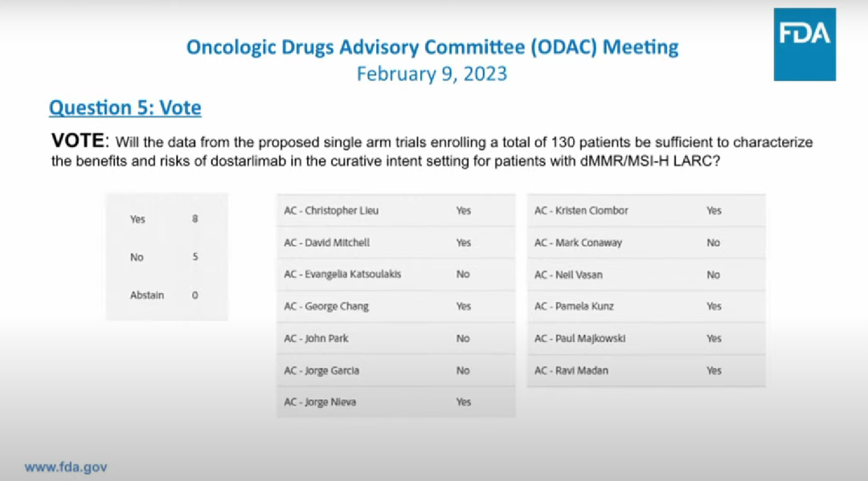Select the Kristen Ciombor vote row
Image resolution: width=868 pixels, height=481 pixels.
[x=646, y=210]
